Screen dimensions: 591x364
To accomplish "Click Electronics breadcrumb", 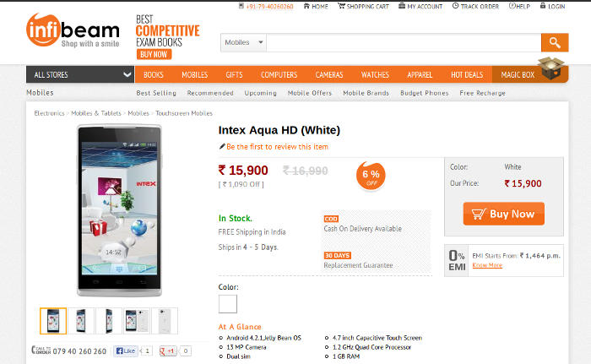I will click(49, 113).
